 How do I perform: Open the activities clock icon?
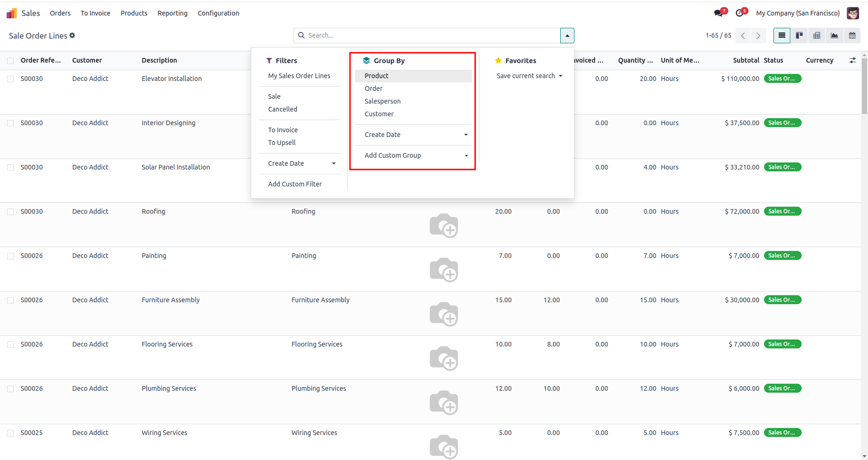[x=740, y=13]
